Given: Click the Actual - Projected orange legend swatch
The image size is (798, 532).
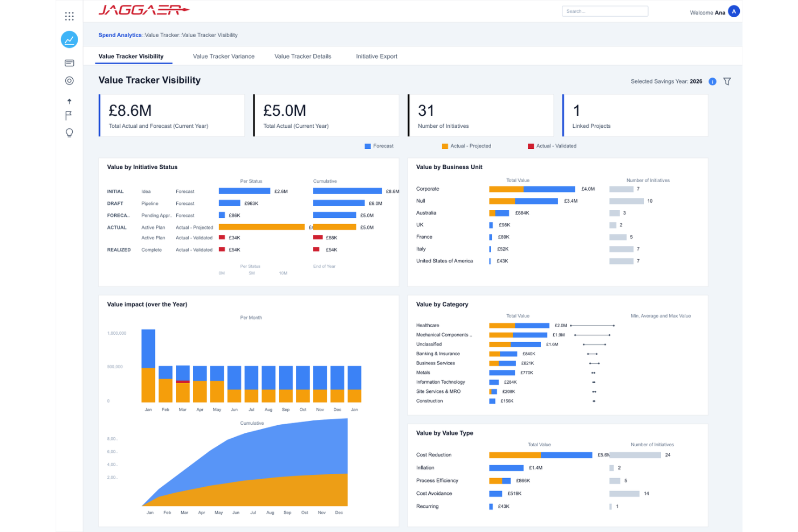Looking at the screenshot, I should pyautogui.click(x=445, y=146).
